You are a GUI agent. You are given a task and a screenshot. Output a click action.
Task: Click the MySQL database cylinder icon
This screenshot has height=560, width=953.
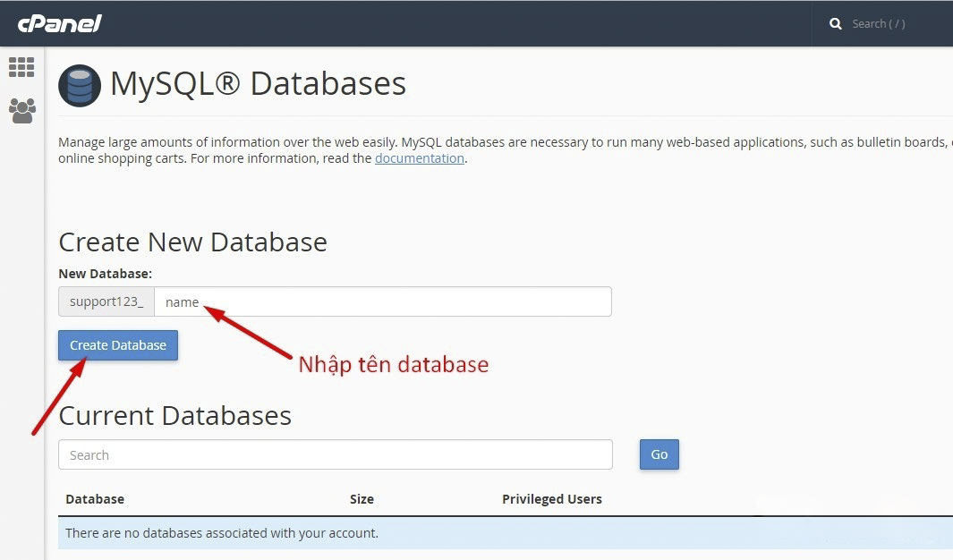click(80, 86)
